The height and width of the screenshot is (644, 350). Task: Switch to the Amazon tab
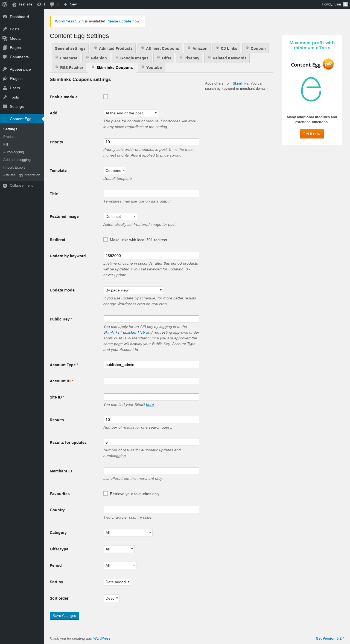[197, 48]
